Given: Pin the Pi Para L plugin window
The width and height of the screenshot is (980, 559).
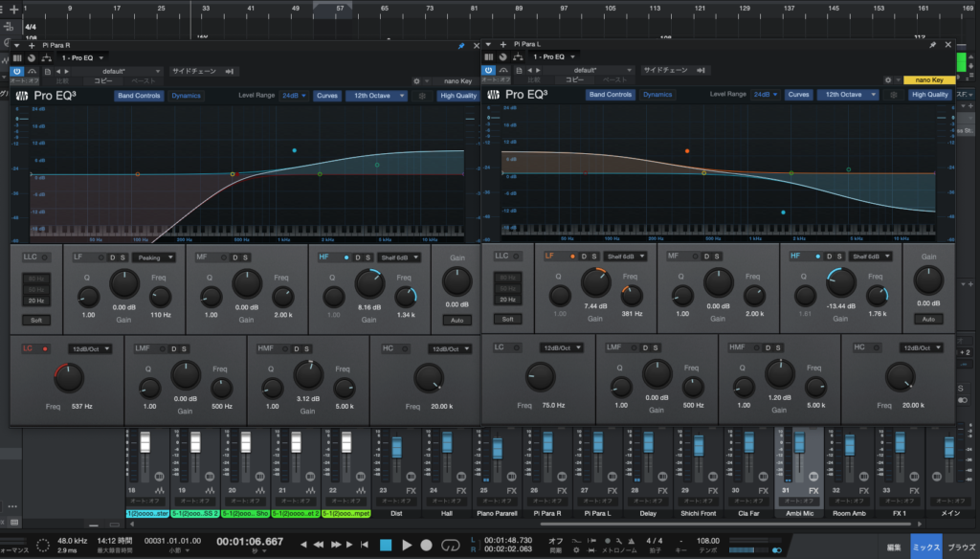Looking at the screenshot, I should tap(932, 44).
